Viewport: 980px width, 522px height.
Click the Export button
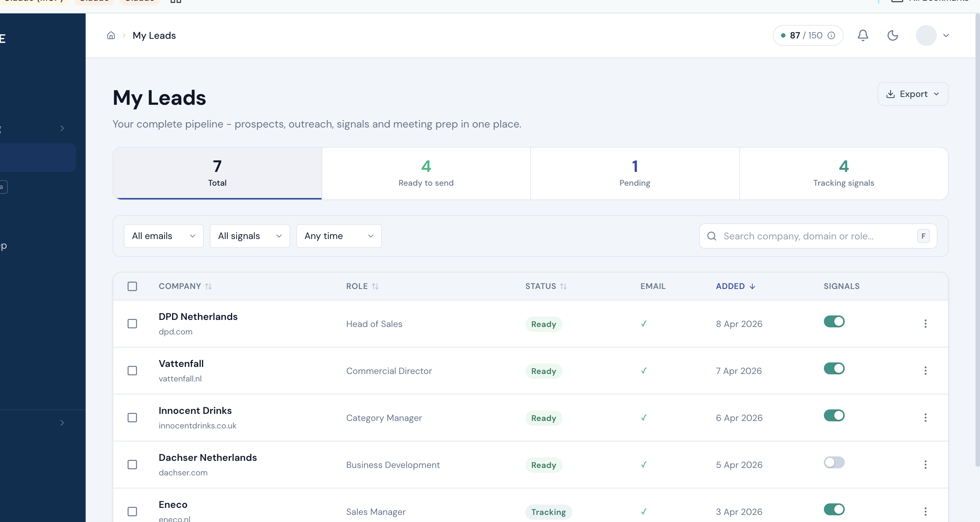point(913,94)
